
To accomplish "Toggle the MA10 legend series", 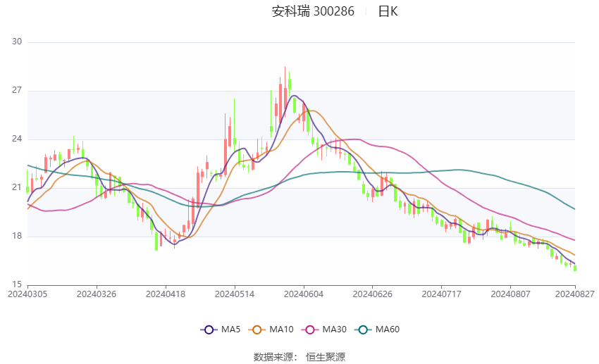I will pos(271,330).
